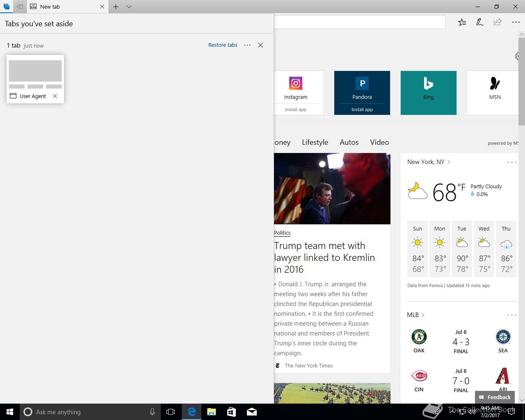The width and height of the screenshot is (525, 420).
Task: Select Mon forecast day
Action: click(x=440, y=249)
